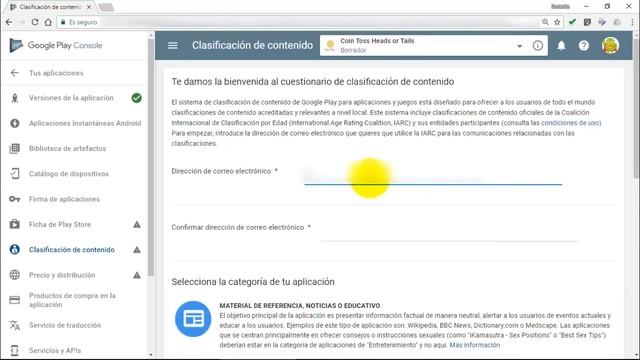
Task: Click the content rating circle icon
Action: point(15,249)
